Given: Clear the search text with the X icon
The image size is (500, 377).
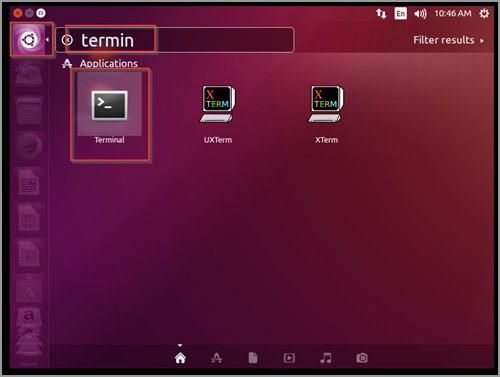Looking at the screenshot, I should point(67,40).
